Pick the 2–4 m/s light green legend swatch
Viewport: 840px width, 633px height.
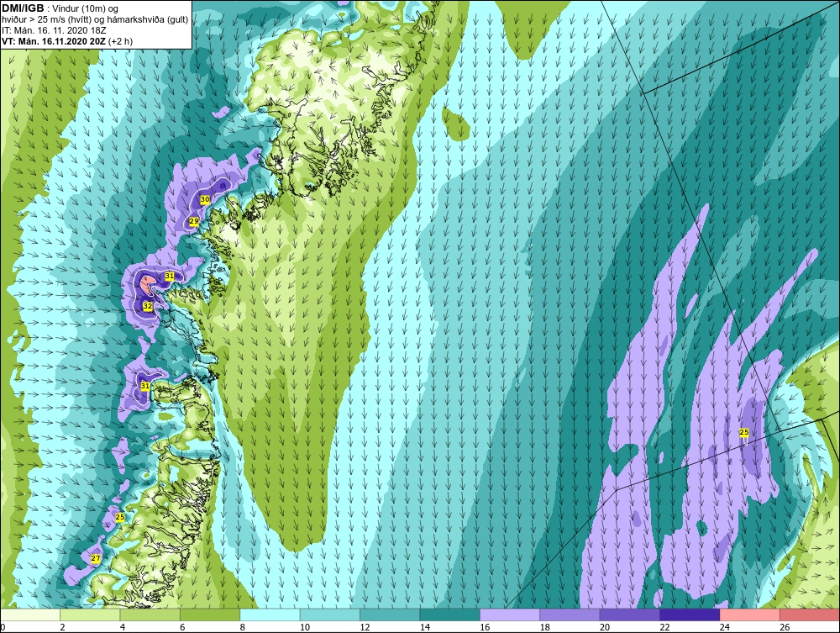pyautogui.click(x=90, y=615)
